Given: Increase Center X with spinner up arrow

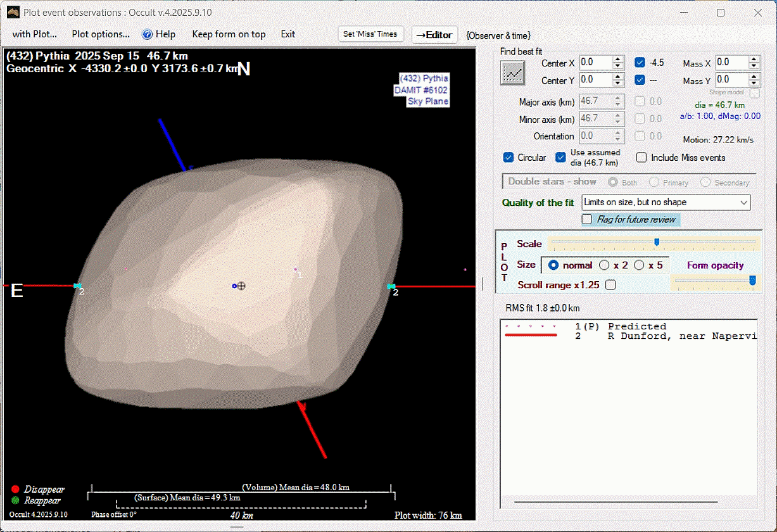Looking at the screenshot, I should click(618, 60).
